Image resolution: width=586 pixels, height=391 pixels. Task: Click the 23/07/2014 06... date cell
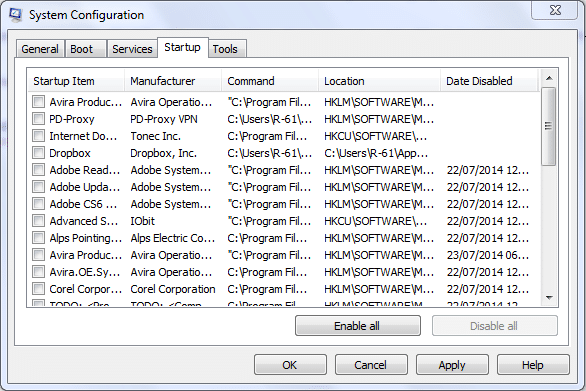(488, 255)
